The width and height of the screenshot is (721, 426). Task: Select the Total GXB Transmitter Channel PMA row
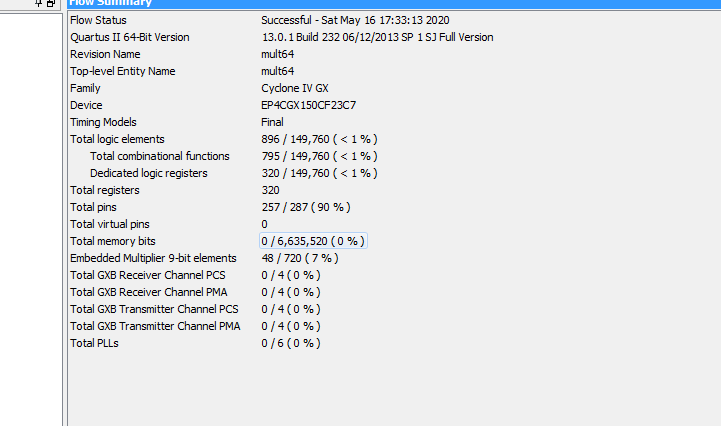point(394,327)
